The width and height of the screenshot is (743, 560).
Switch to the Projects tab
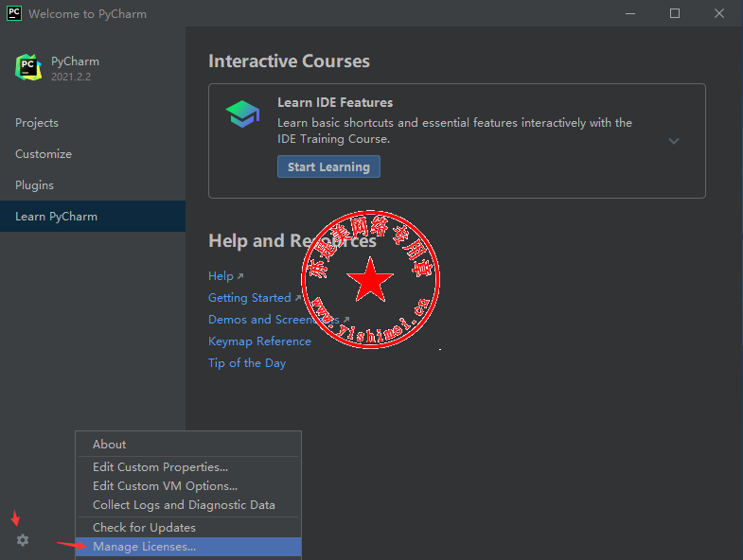(x=37, y=123)
